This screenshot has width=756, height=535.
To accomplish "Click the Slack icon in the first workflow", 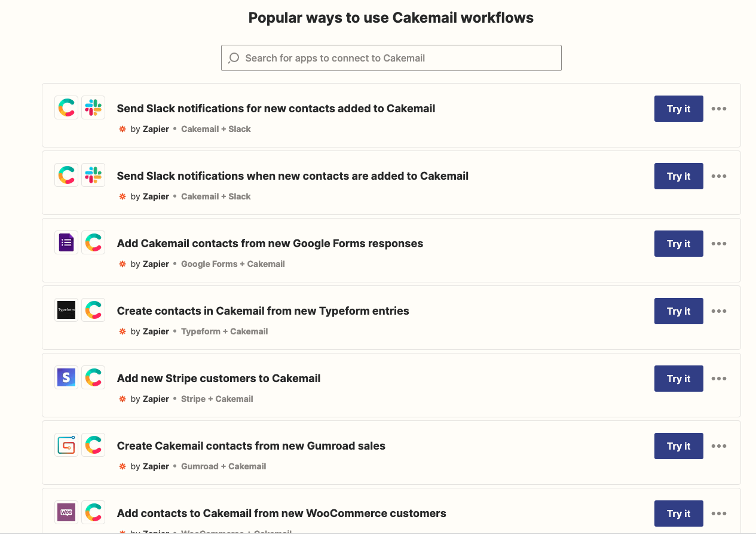I will [93, 108].
